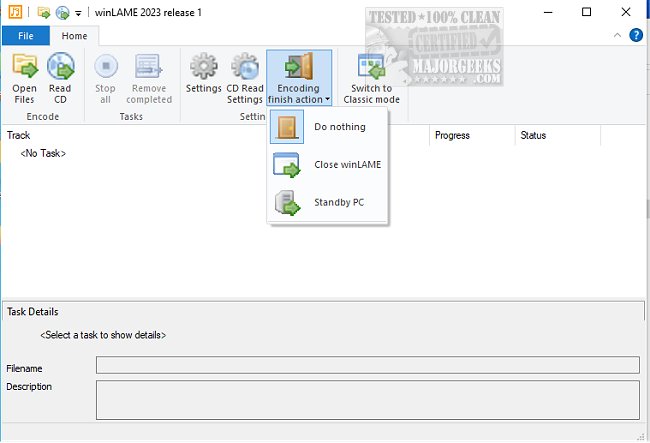Open the quick access toolbar customize arrow
Screen dimensions: 650x443
pos(78,13)
